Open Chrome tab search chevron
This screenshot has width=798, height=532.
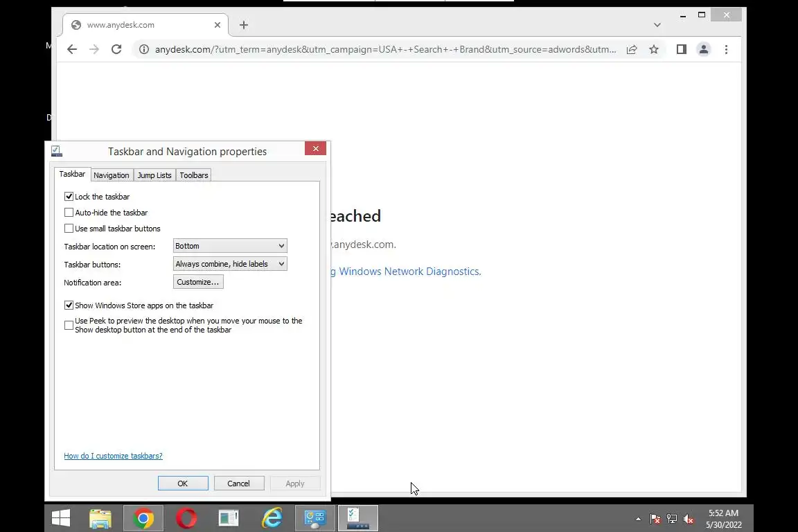click(x=657, y=25)
